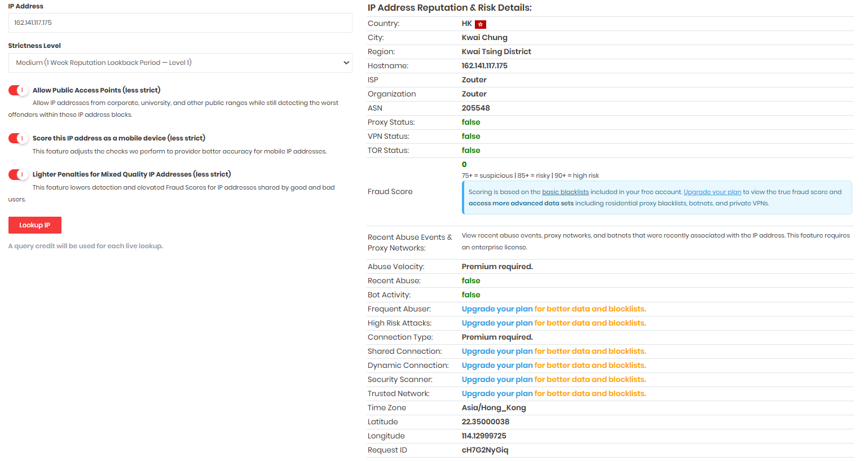Open the Strictness Level dropdown
The height and width of the screenshot is (461, 868).
[180, 63]
